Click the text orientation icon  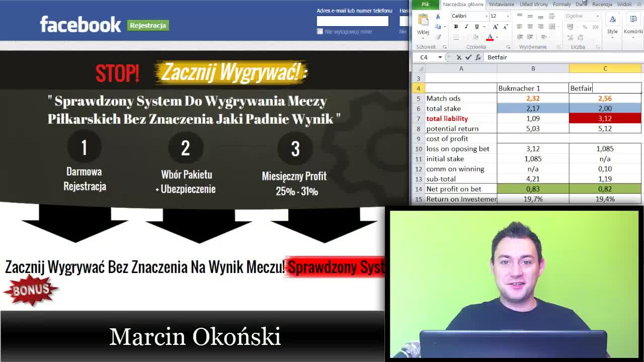point(543,37)
